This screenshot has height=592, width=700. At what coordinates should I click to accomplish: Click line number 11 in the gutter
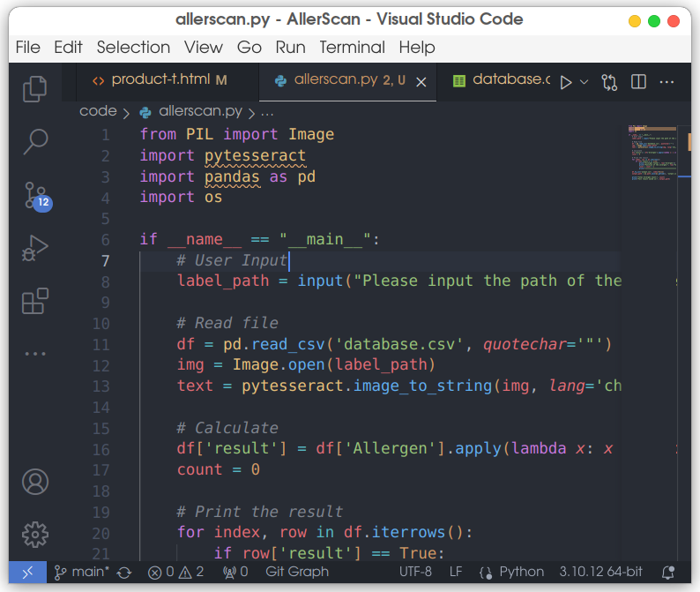pyautogui.click(x=101, y=345)
